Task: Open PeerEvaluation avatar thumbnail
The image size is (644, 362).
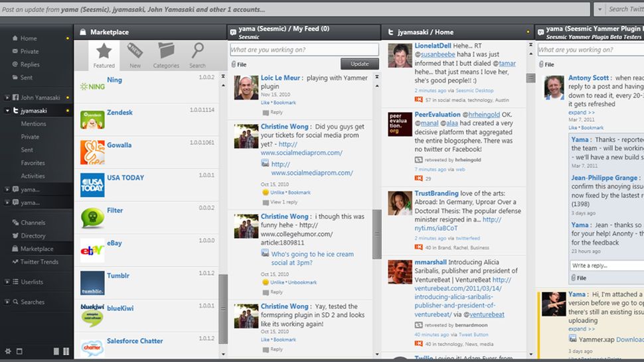Action: pos(400,124)
